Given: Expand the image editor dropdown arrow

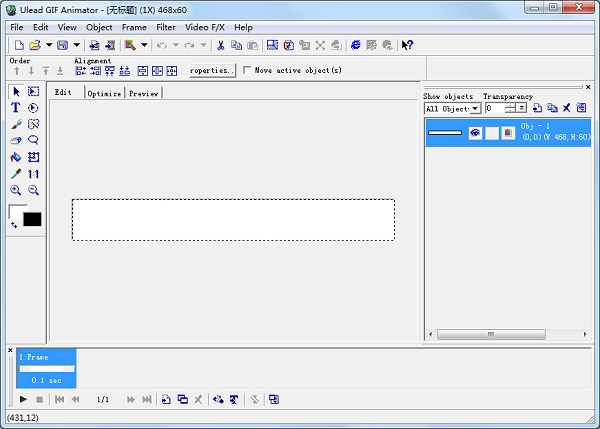Looking at the screenshot, I should click(144, 45).
